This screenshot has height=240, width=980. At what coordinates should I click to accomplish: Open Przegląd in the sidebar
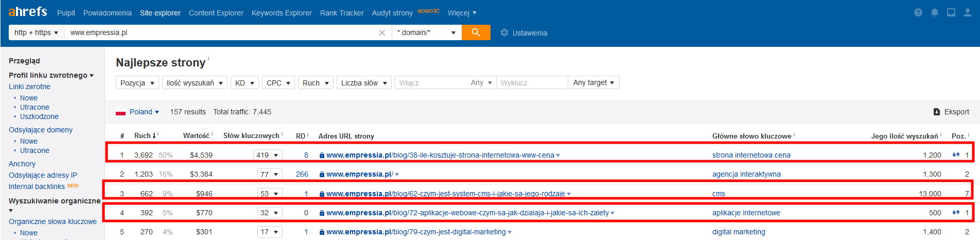click(x=24, y=61)
